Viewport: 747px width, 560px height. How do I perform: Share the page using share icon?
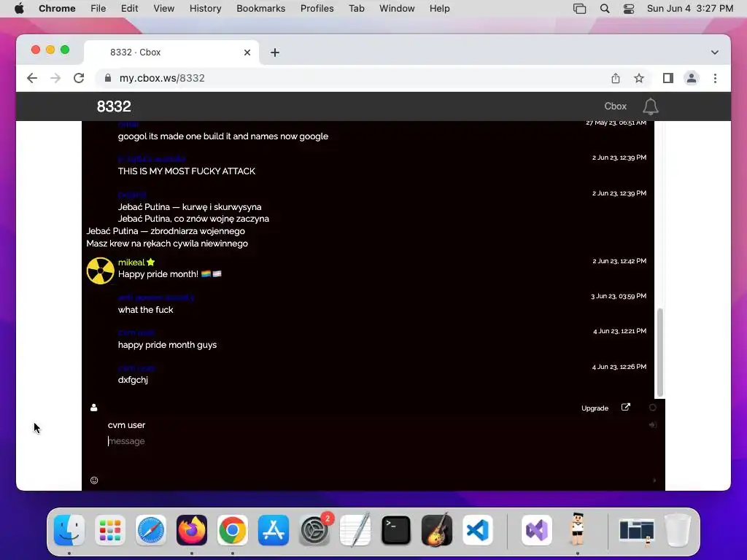pyautogui.click(x=616, y=78)
